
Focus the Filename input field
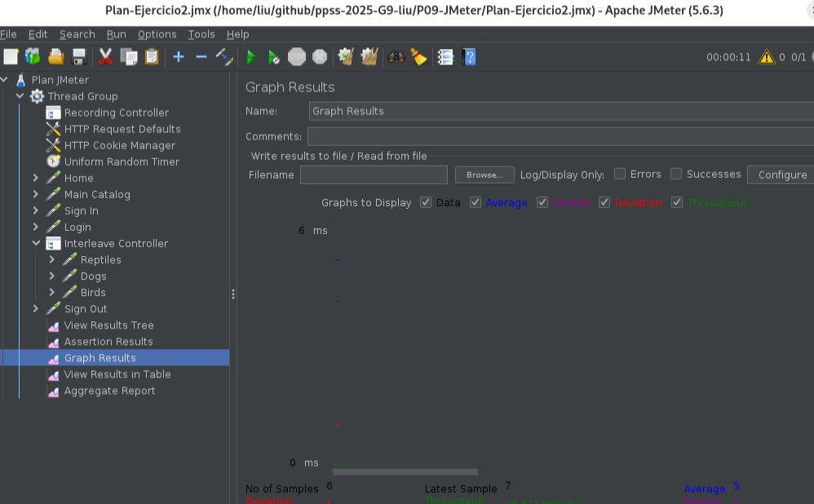374,175
